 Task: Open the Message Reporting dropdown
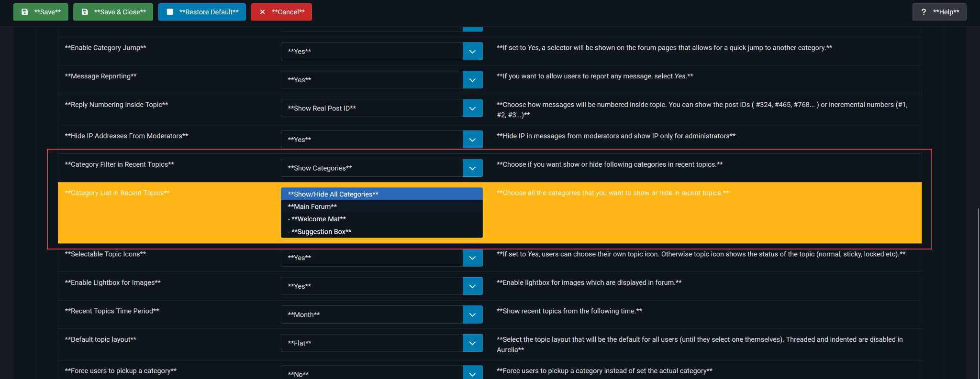tap(472, 80)
